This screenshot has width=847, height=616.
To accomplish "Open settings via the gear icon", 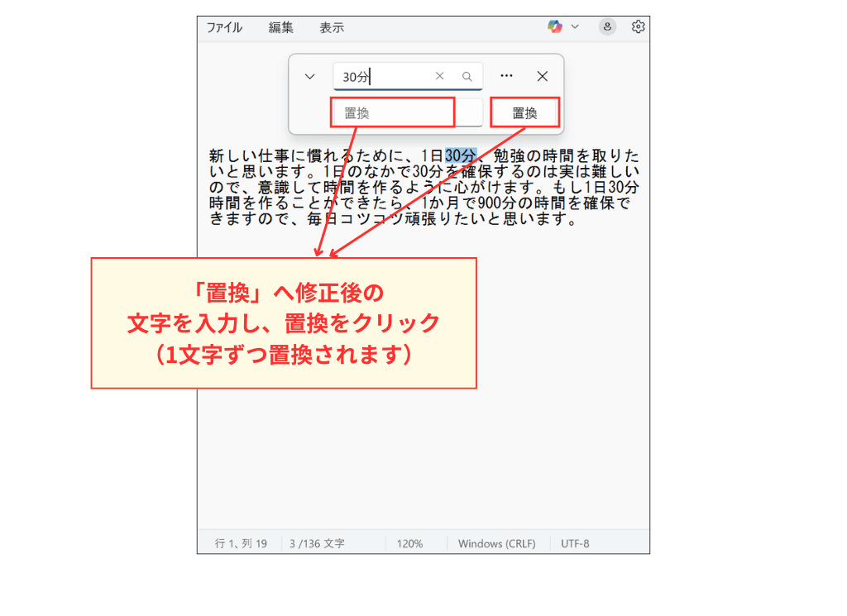I will coord(638,27).
